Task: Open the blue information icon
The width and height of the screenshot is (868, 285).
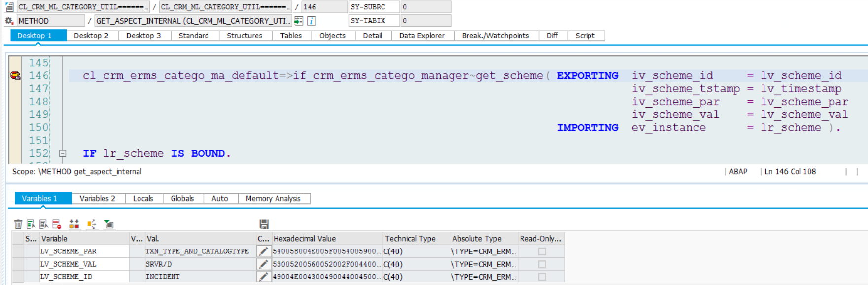Action: click(312, 21)
